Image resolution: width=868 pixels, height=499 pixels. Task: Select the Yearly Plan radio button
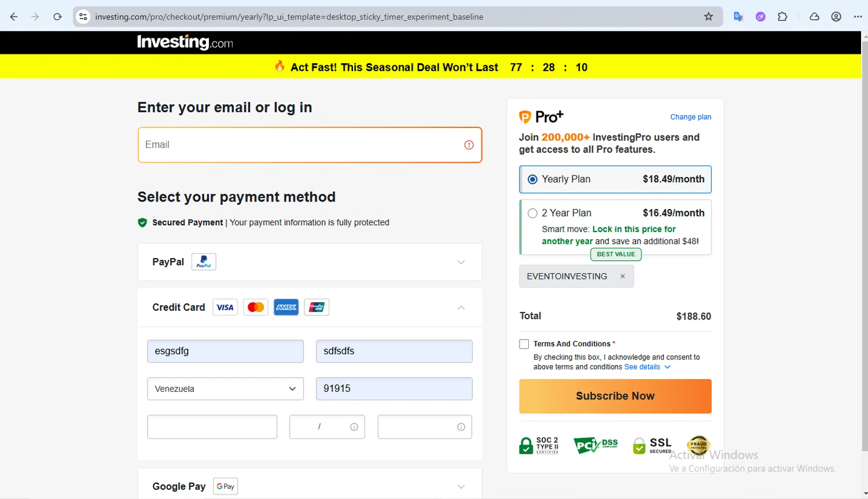click(532, 179)
